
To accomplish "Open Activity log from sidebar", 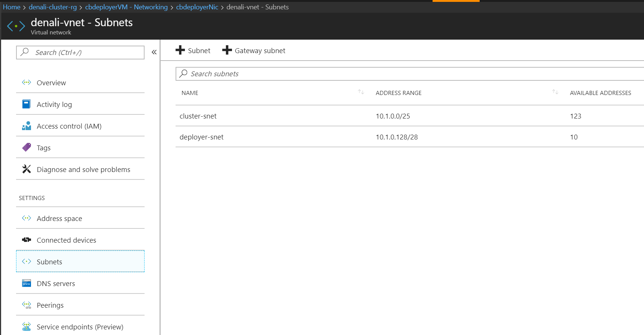I will (x=80, y=104).
